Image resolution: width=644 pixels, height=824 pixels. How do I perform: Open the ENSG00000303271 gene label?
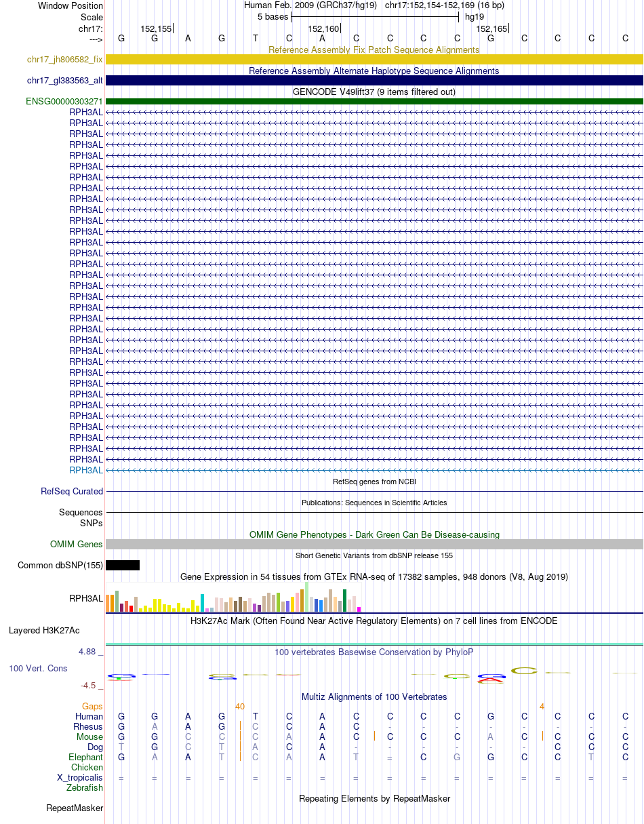tap(64, 102)
